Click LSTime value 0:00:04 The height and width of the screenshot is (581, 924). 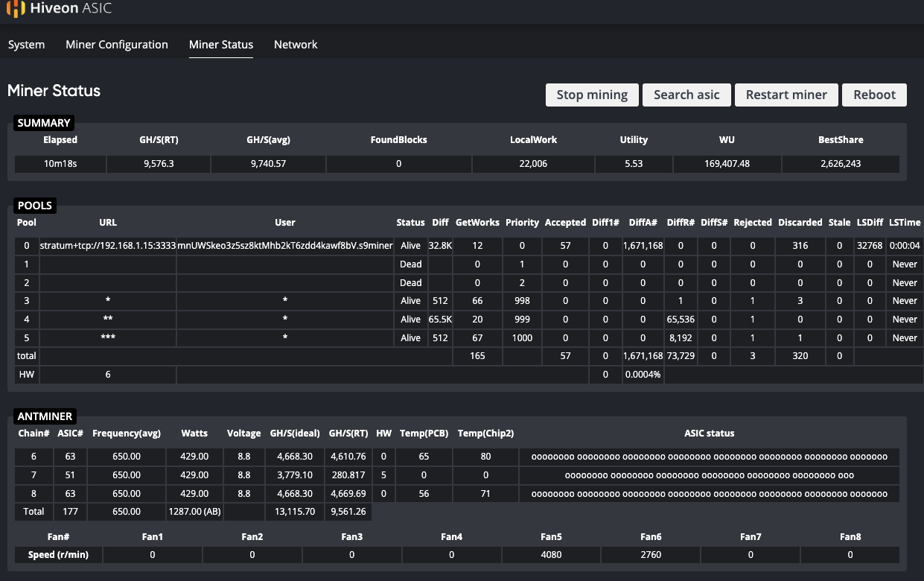(905, 246)
